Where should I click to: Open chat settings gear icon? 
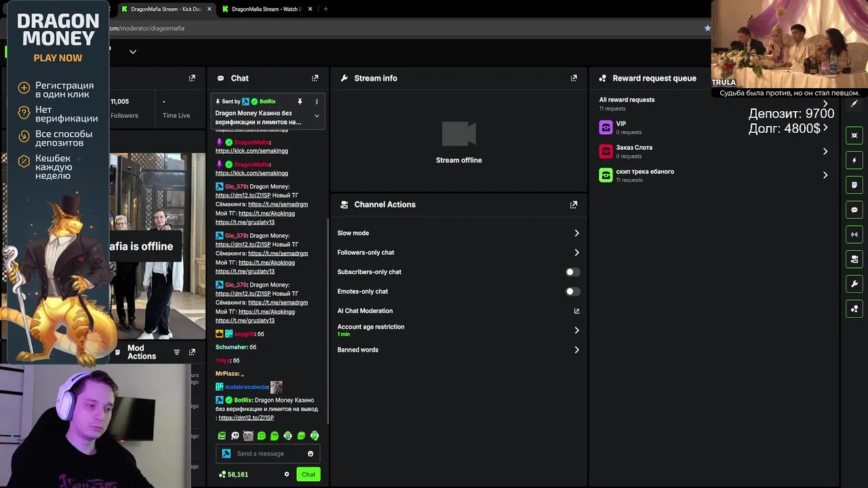(x=286, y=474)
